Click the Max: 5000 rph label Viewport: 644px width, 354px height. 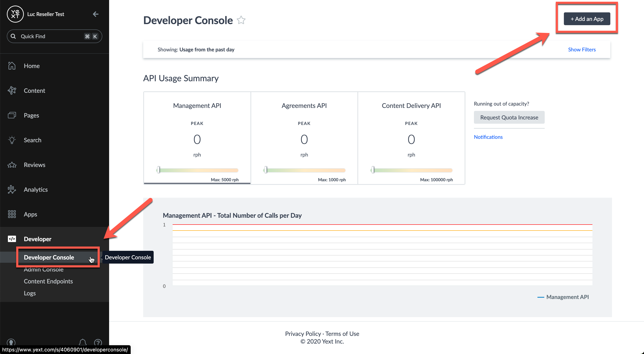(x=224, y=180)
